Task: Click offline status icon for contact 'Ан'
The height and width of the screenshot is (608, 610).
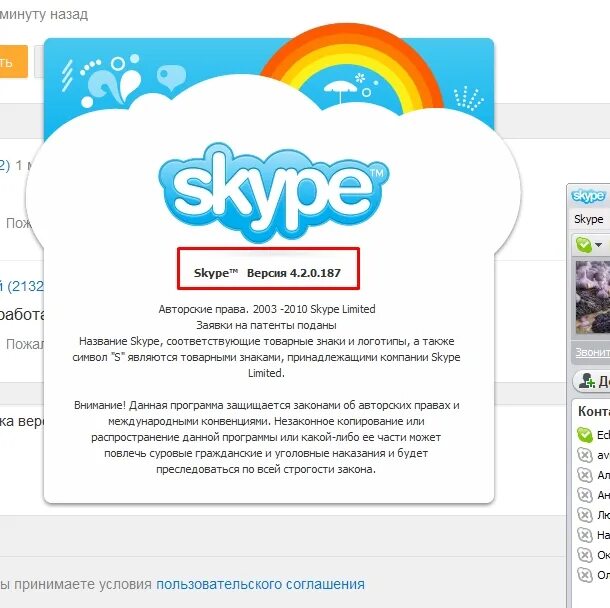Action: click(584, 495)
